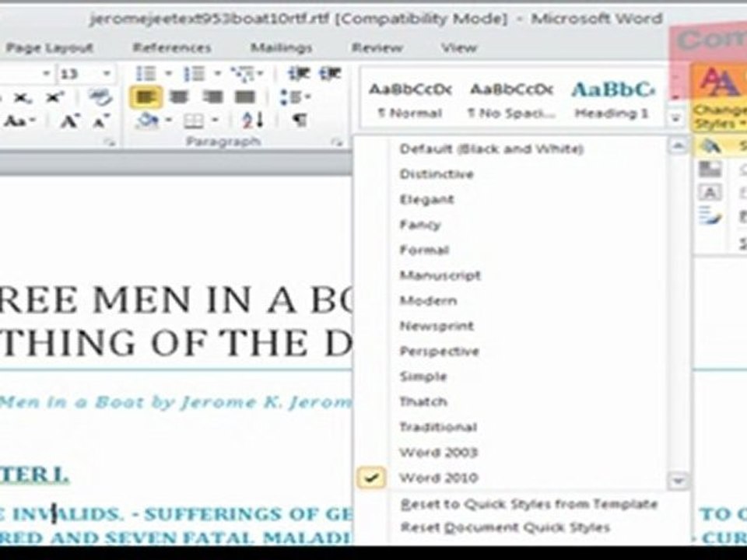Choose the Simple style set
The image size is (747, 560).
(423, 376)
